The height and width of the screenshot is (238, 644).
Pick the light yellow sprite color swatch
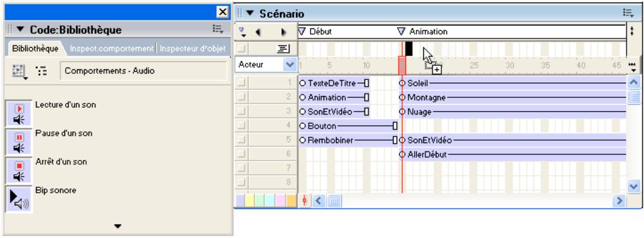coord(250,201)
